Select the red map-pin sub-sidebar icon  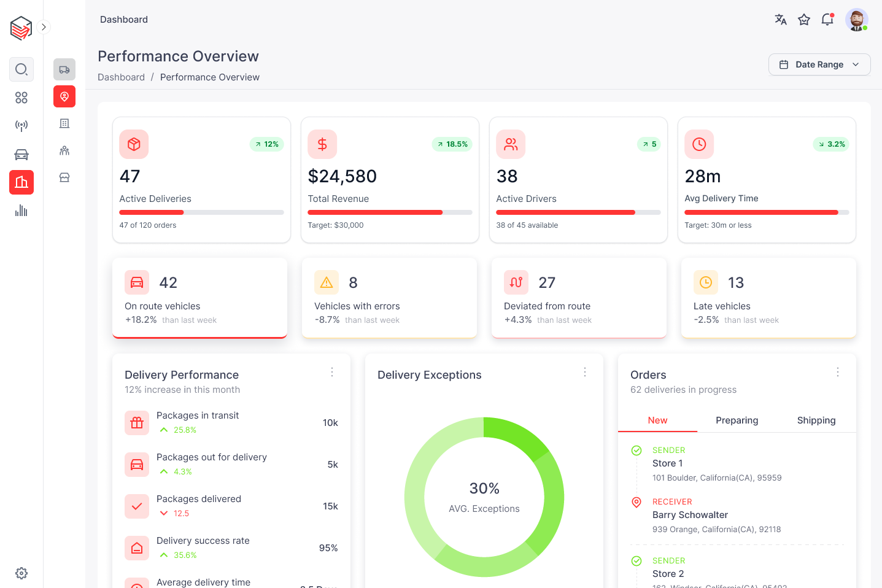click(64, 96)
